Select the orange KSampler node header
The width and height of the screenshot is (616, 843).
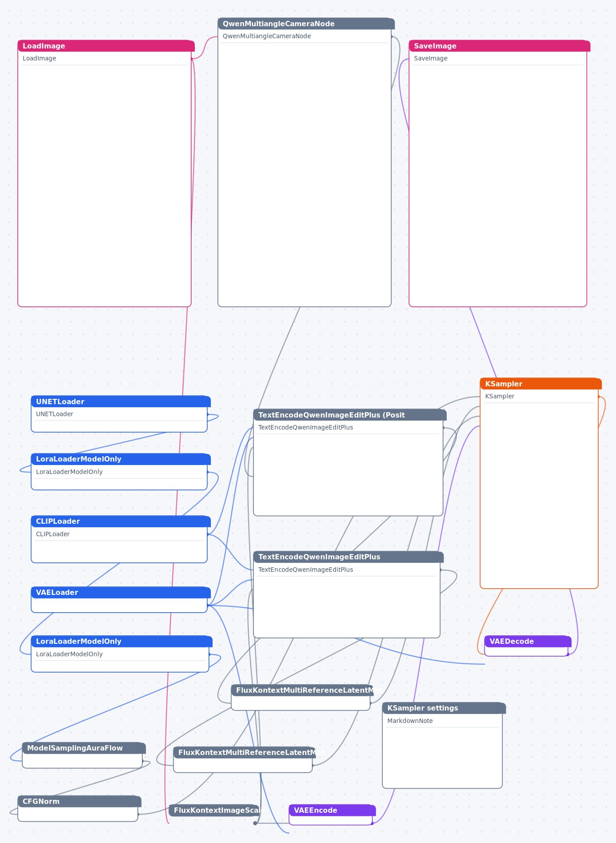coord(541,384)
